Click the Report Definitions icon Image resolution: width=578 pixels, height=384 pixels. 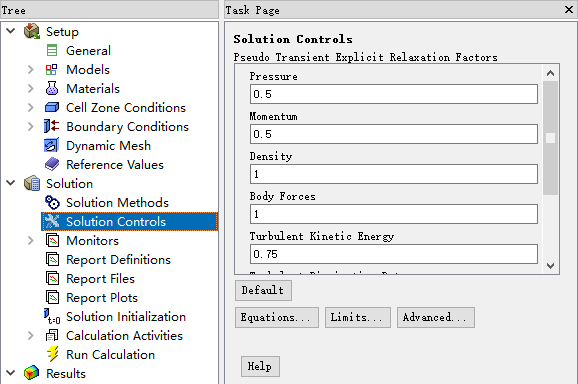(x=52, y=259)
